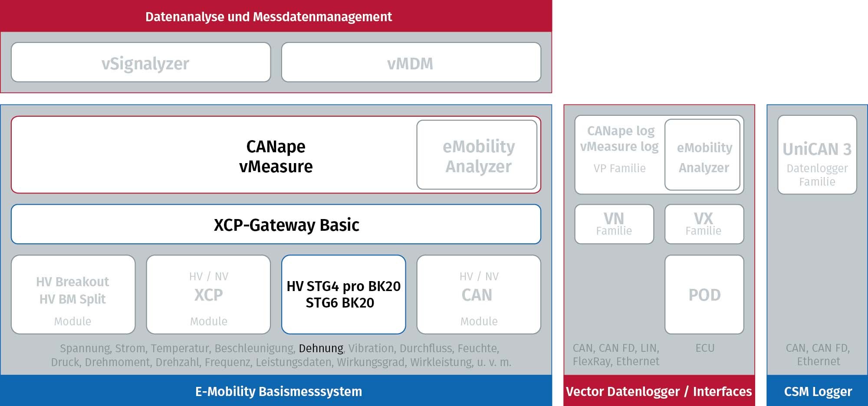Click E-Mobility Basismesssystem footer bar
Image resolution: width=868 pixels, height=406 pixels.
click(276, 391)
